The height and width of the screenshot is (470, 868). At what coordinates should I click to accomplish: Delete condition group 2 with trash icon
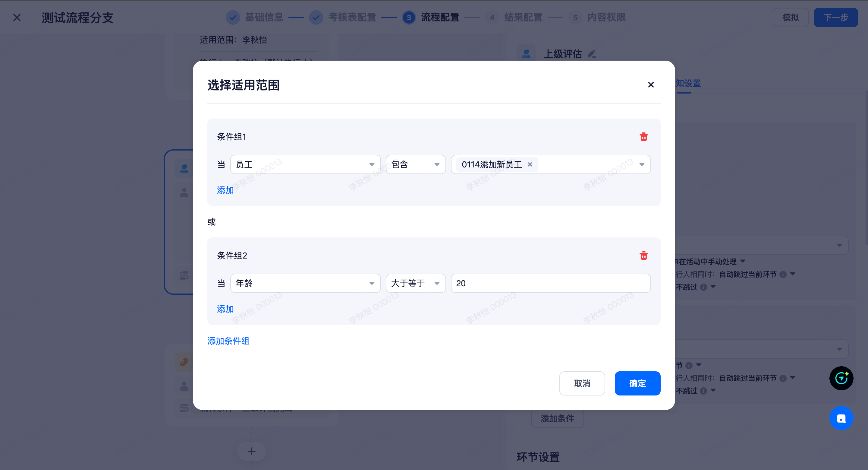[x=643, y=256]
